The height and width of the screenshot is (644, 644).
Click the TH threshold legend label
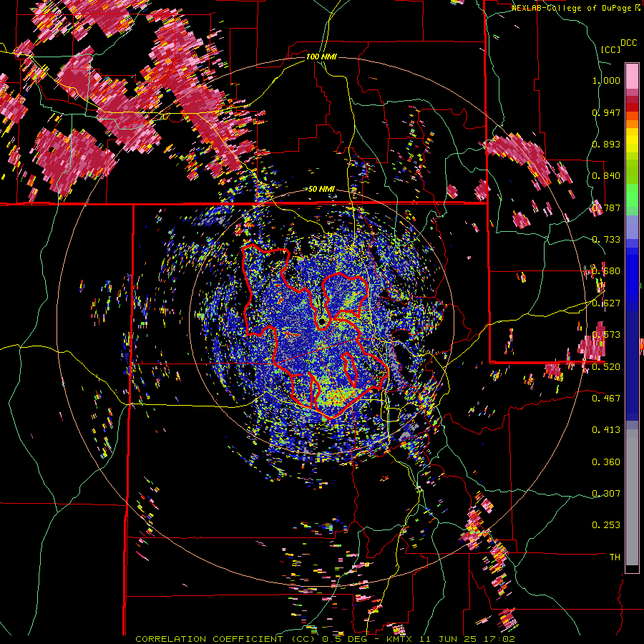pos(615,557)
